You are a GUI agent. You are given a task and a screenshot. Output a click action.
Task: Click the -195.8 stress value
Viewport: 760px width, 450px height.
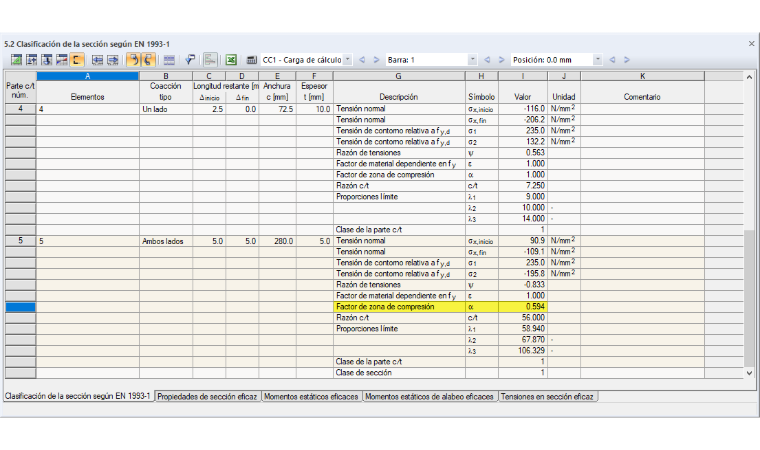522,273
